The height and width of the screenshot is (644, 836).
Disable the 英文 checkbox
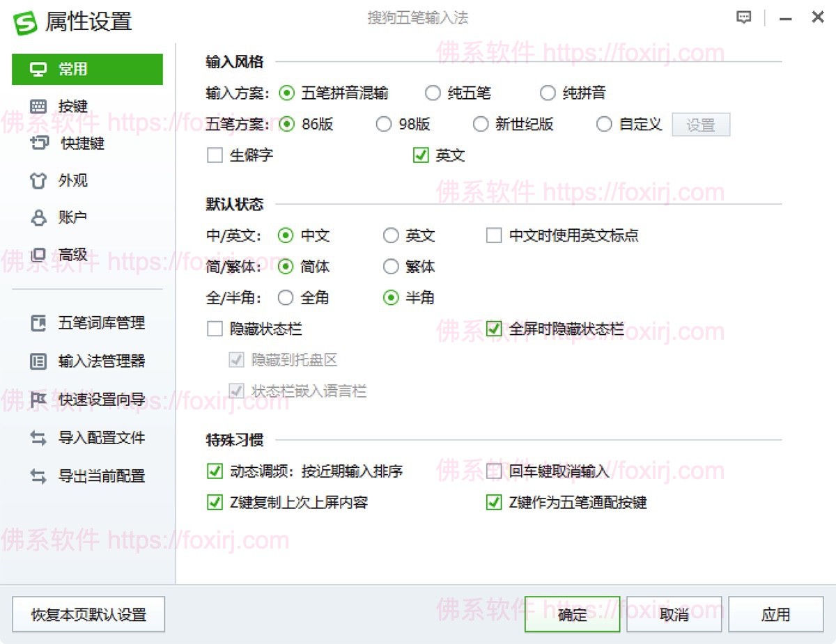[x=421, y=155]
